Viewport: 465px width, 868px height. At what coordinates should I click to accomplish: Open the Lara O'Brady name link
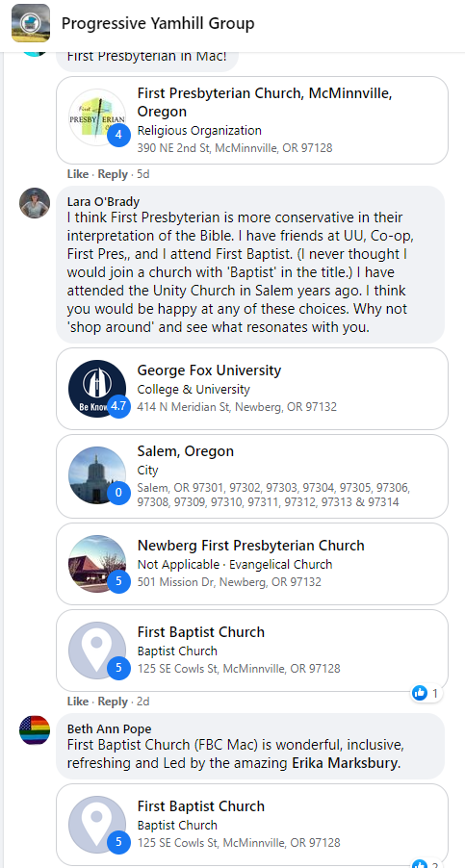click(x=104, y=201)
